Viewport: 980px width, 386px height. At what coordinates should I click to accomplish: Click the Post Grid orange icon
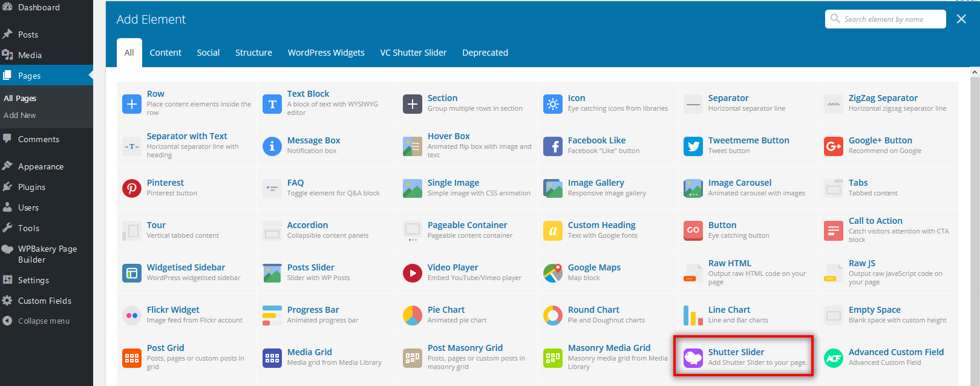[x=132, y=358]
